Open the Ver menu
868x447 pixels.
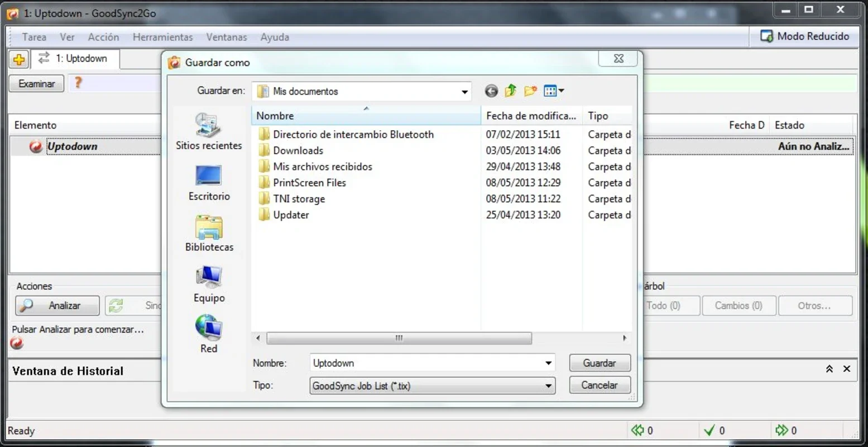point(67,37)
